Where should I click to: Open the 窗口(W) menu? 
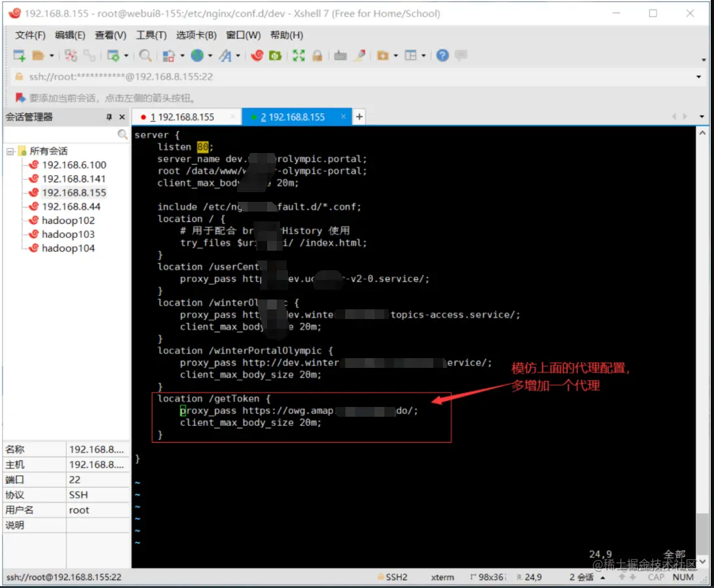click(243, 35)
